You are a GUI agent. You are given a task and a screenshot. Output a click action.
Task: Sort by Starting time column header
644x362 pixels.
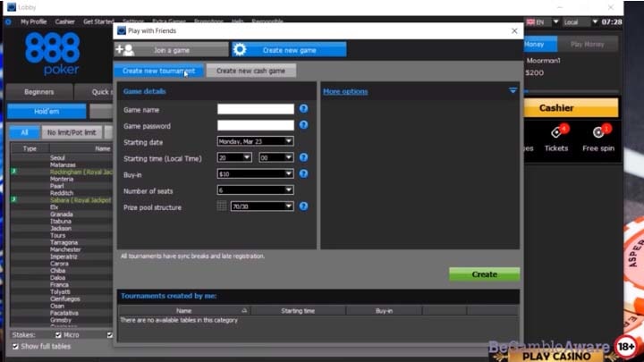point(298,311)
